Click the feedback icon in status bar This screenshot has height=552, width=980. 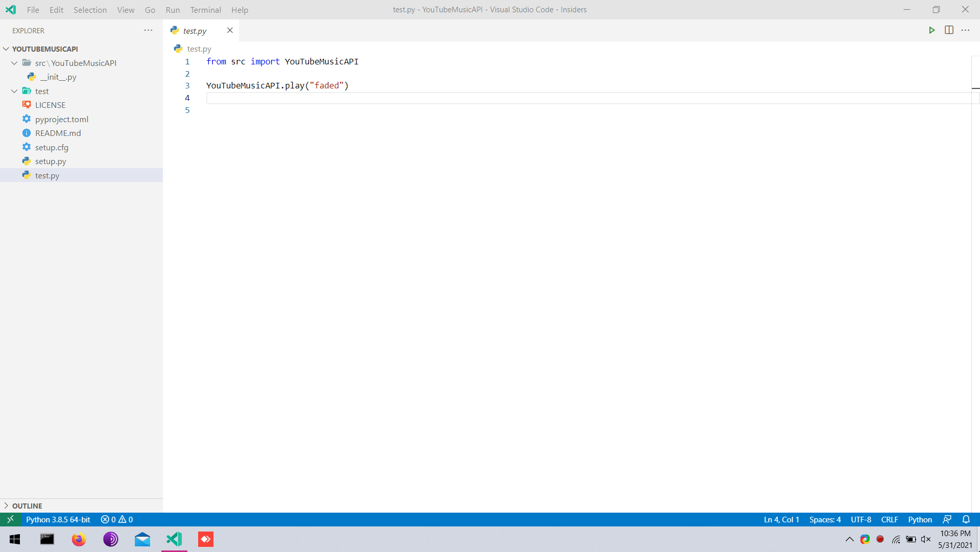click(x=947, y=519)
